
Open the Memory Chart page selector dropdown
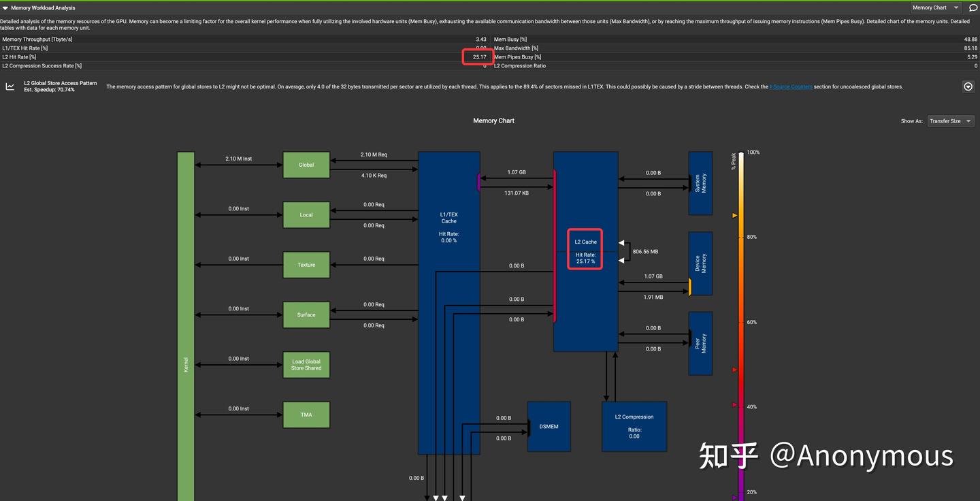point(935,7)
